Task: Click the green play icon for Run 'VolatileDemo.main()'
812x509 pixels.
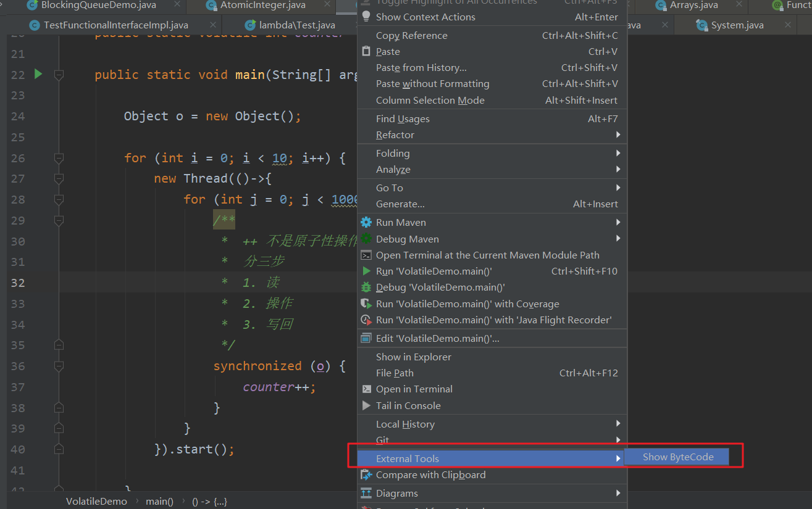Action: (366, 271)
